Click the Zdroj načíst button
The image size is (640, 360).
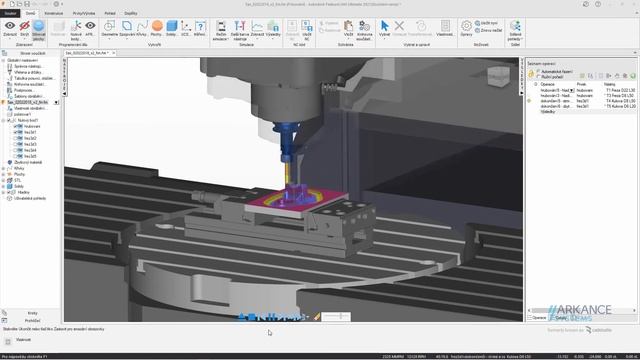pyautogui.click(x=489, y=30)
